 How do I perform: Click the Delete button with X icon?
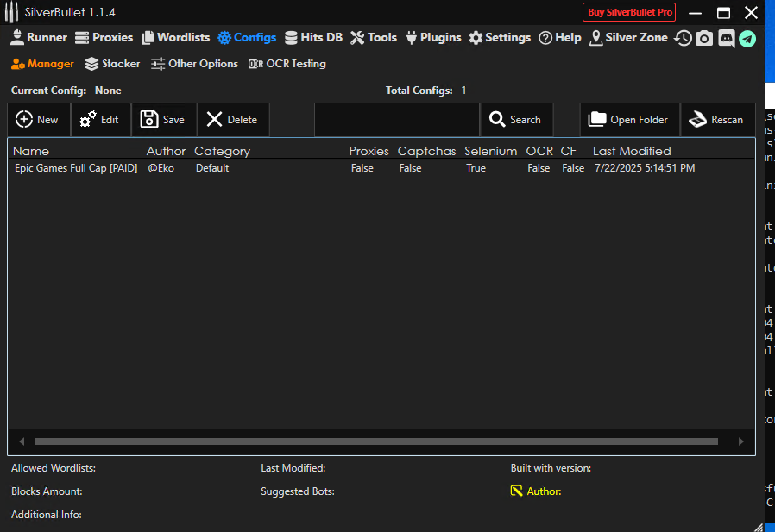(x=232, y=120)
